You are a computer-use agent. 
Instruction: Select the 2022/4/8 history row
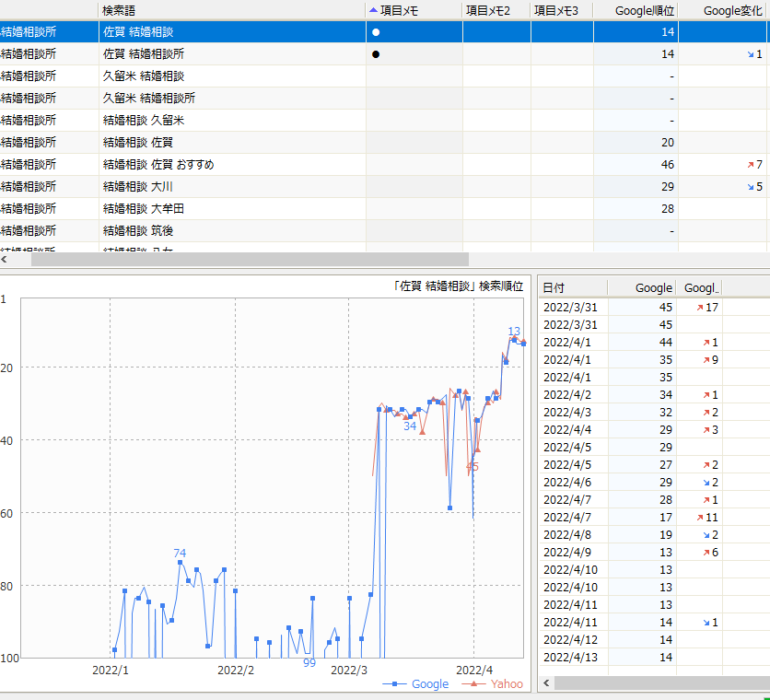(x=654, y=535)
